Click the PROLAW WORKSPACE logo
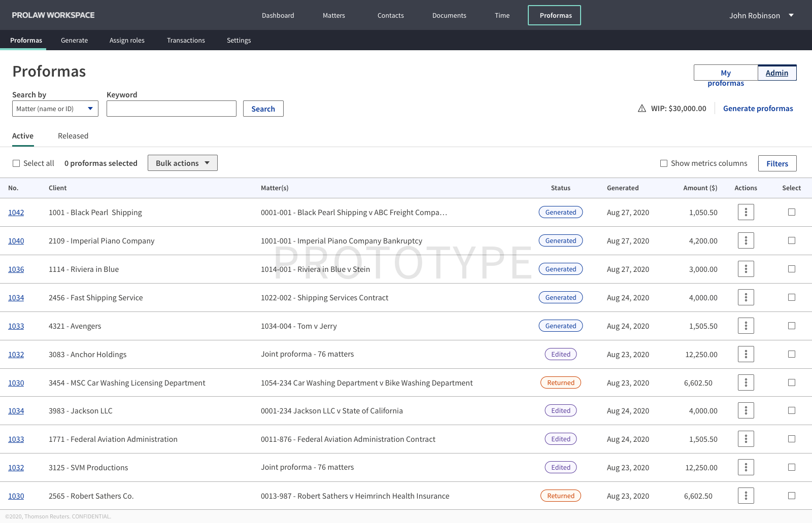 tap(53, 15)
